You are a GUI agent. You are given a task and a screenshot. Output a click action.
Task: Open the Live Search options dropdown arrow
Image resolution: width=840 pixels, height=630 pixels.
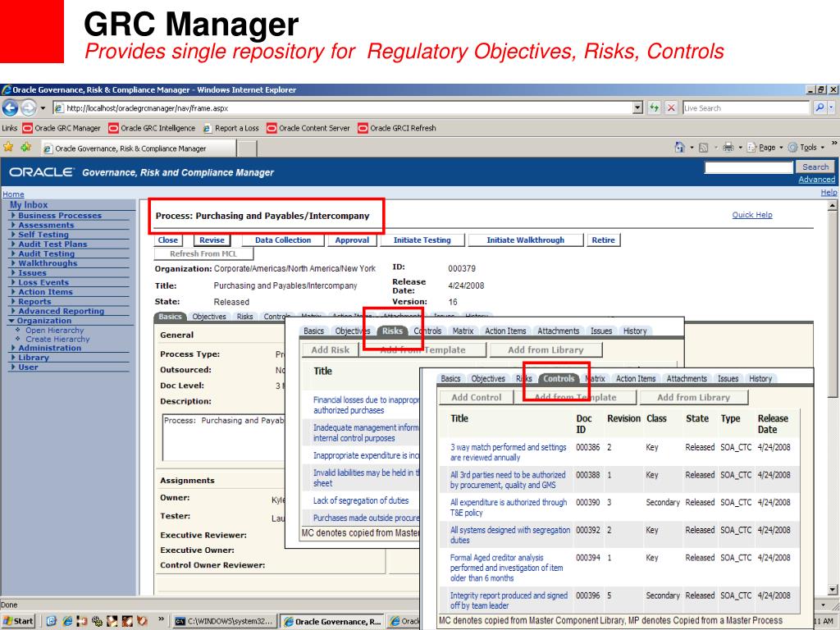point(832,107)
